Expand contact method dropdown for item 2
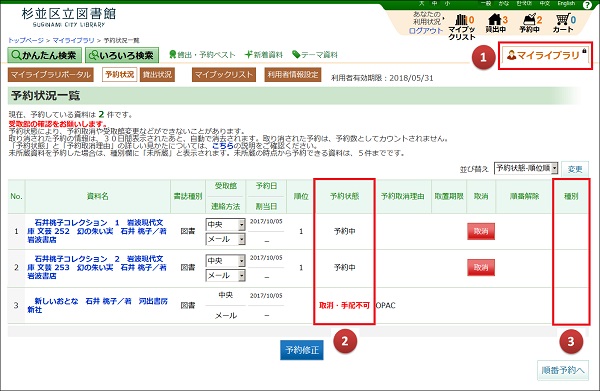This screenshot has width=600, height=391. (241, 275)
